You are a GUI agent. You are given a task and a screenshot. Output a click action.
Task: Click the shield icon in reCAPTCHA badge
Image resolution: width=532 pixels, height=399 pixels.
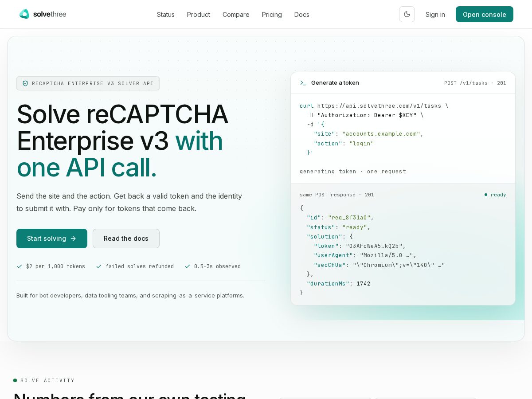tap(25, 83)
